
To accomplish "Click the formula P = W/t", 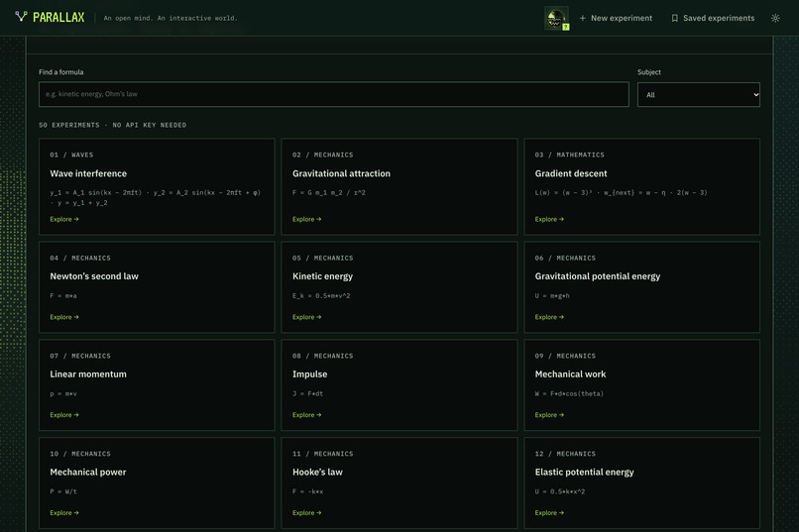I will [63, 491].
